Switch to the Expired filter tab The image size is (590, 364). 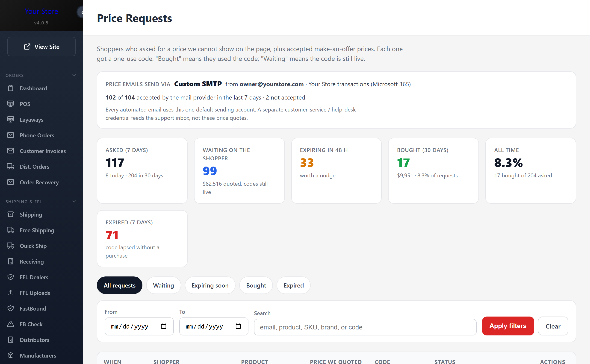click(294, 285)
